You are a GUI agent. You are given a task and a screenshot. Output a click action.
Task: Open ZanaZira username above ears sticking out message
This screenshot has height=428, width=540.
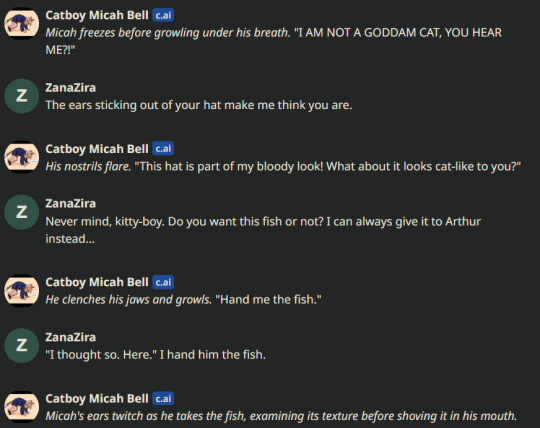click(x=71, y=87)
